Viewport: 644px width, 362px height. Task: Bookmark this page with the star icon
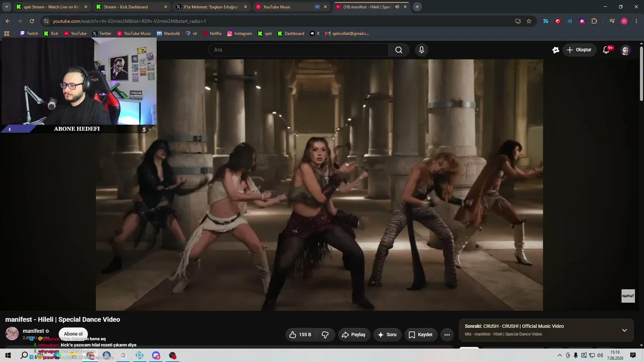529,21
